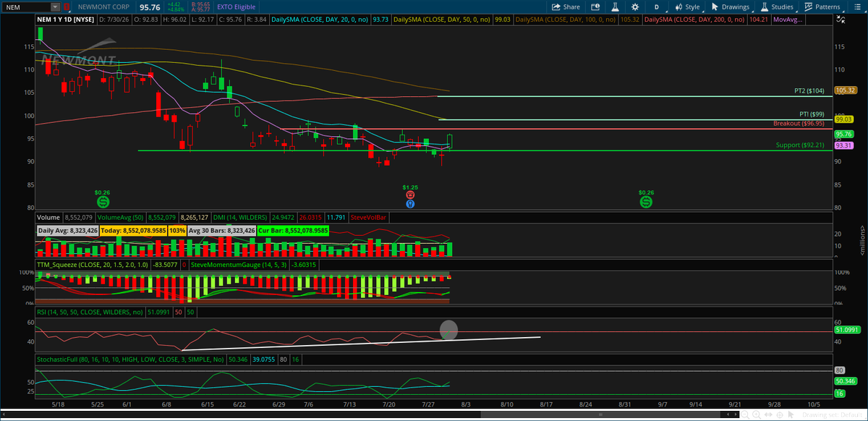The image size is (868, 421).
Task: Click the 99.03 yellow price bubble
Action: pos(844,119)
